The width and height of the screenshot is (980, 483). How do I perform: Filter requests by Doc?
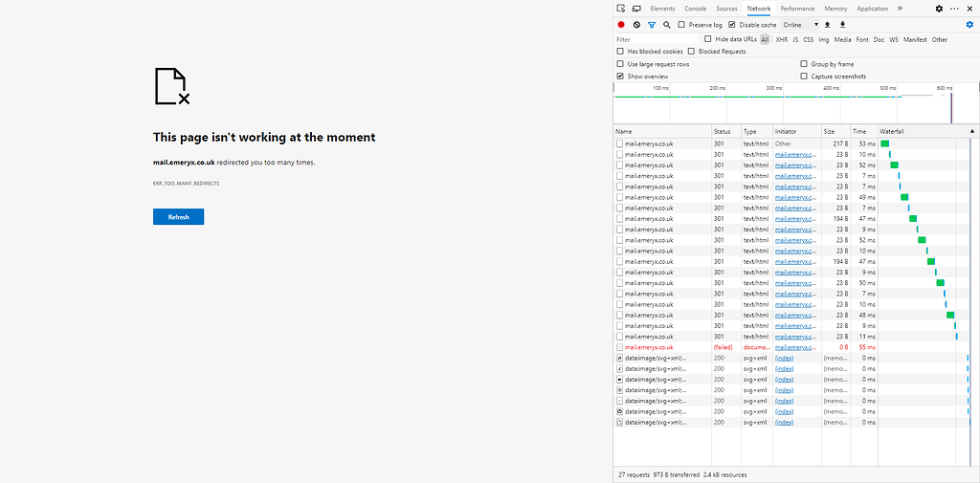879,39
